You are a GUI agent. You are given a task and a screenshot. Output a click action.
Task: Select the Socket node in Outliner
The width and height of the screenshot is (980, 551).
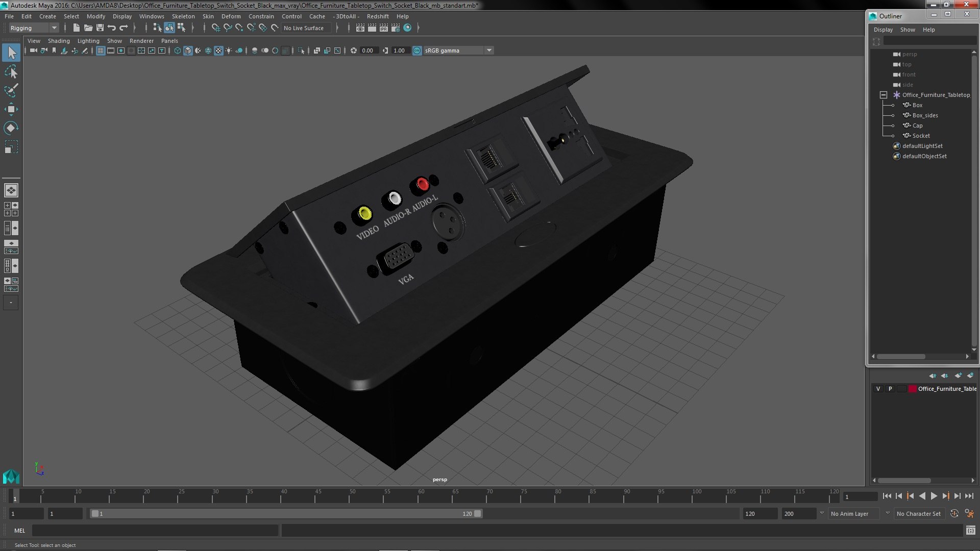click(x=921, y=136)
